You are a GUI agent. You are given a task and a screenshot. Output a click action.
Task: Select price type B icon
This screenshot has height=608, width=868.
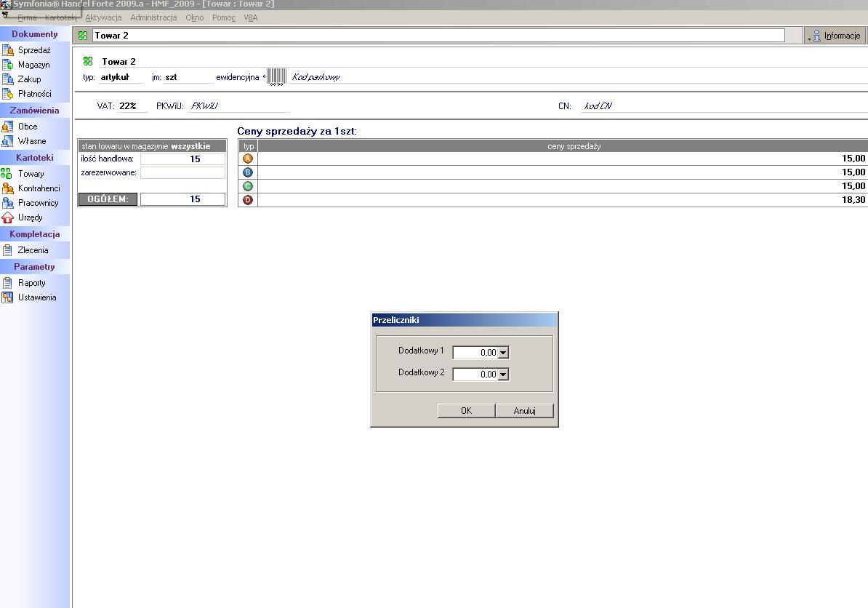[248, 172]
